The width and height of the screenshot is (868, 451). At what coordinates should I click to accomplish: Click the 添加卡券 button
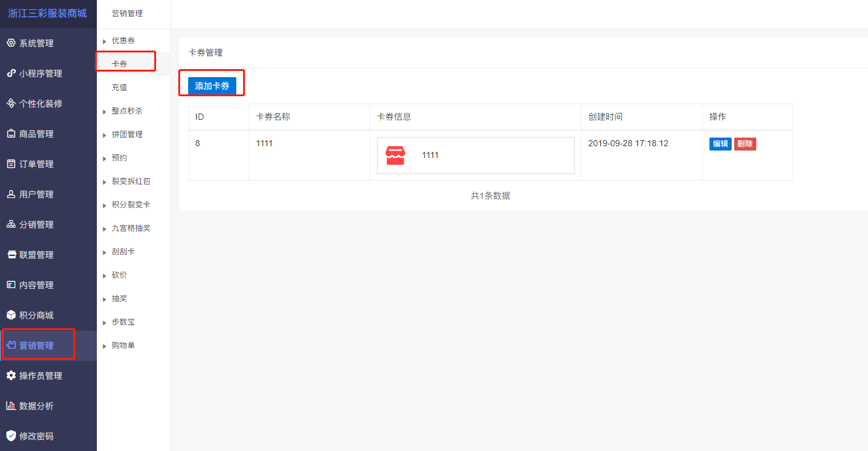(212, 86)
